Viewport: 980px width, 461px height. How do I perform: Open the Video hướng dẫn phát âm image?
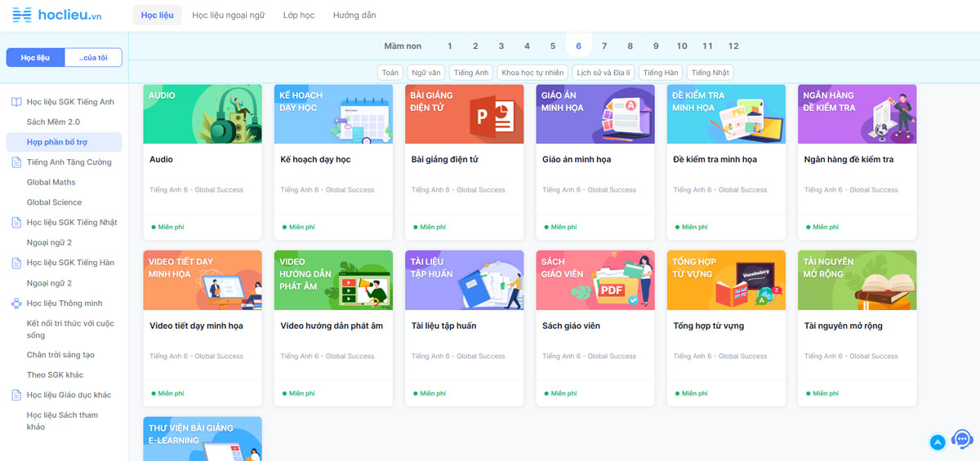[333, 281]
